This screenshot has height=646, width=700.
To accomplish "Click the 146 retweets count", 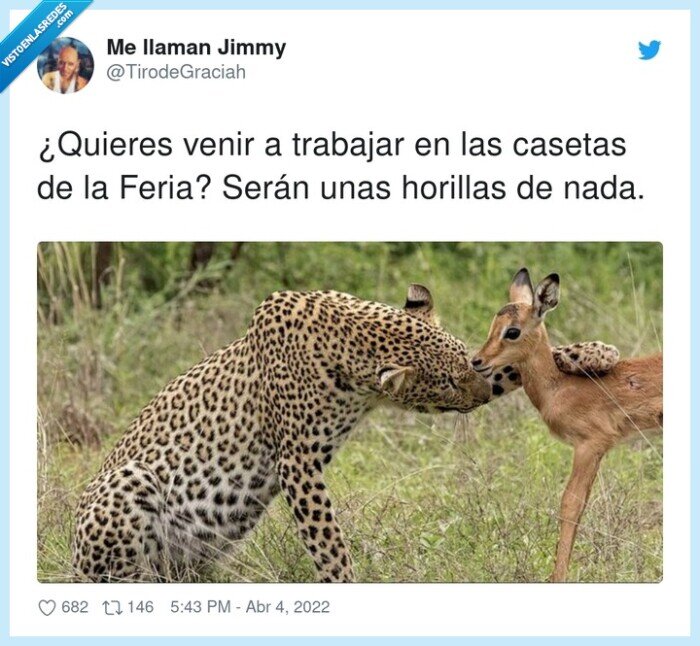I will [x=140, y=607].
